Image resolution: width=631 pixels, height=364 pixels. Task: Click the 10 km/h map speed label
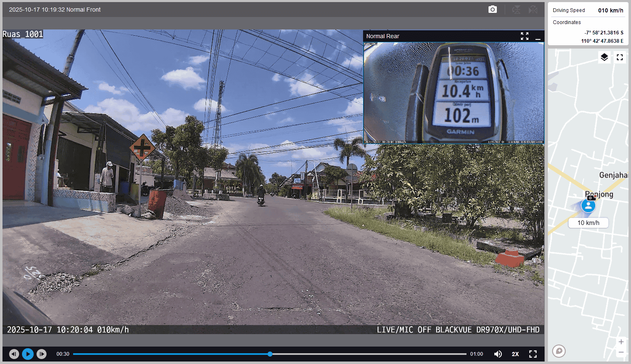pos(588,223)
